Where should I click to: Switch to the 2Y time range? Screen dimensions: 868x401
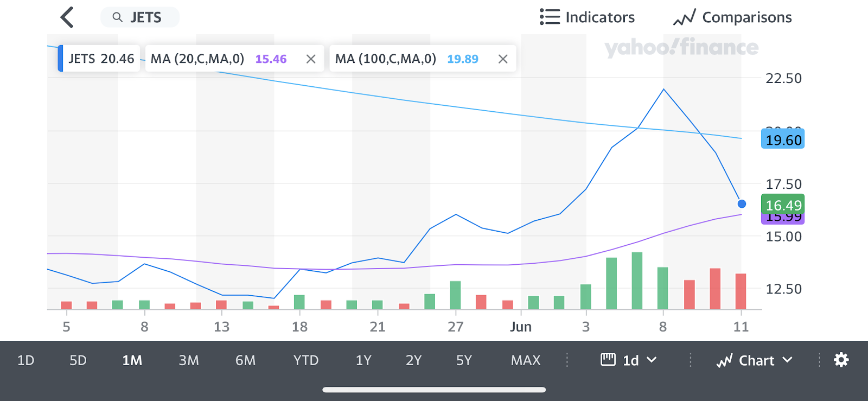click(x=413, y=360)
